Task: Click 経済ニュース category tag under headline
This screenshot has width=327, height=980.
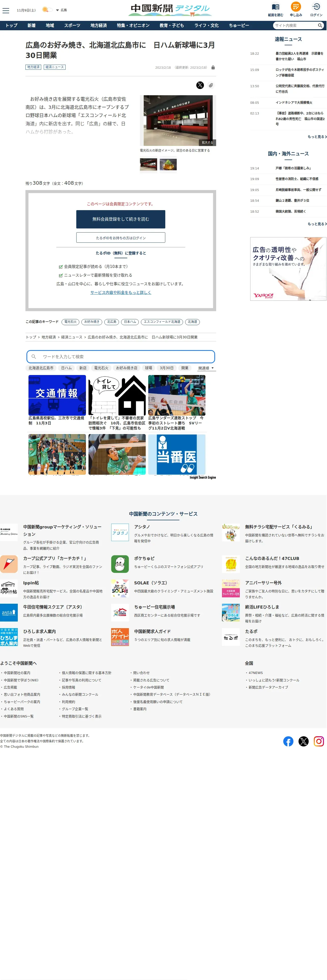Action: tap(54, 67)
